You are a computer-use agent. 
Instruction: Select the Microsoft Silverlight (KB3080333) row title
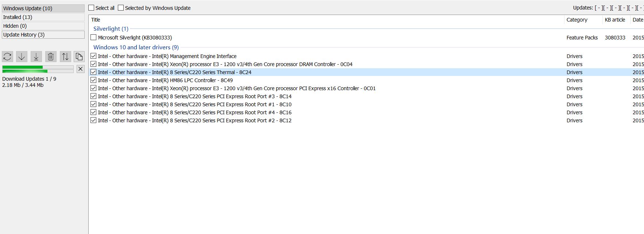coord(135,38)
